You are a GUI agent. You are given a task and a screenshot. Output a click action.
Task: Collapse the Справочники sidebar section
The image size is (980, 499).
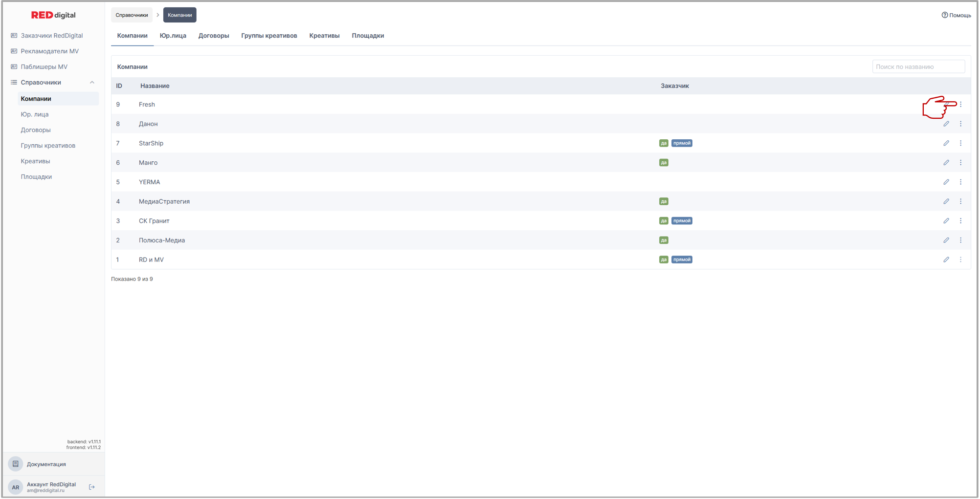click(92, 82)
